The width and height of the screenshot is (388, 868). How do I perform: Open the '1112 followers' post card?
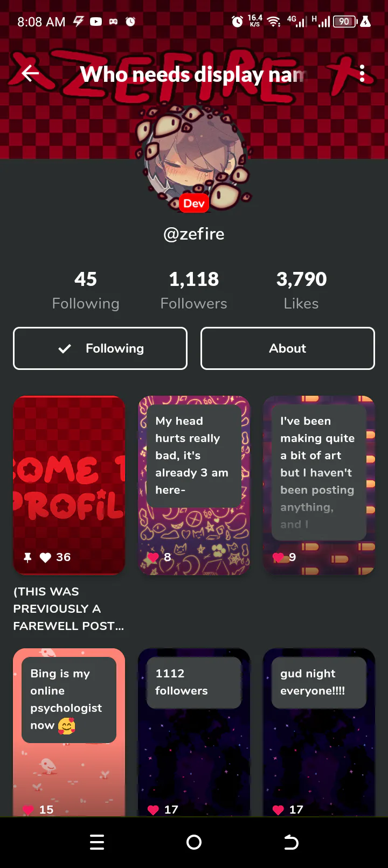[194, 732]
